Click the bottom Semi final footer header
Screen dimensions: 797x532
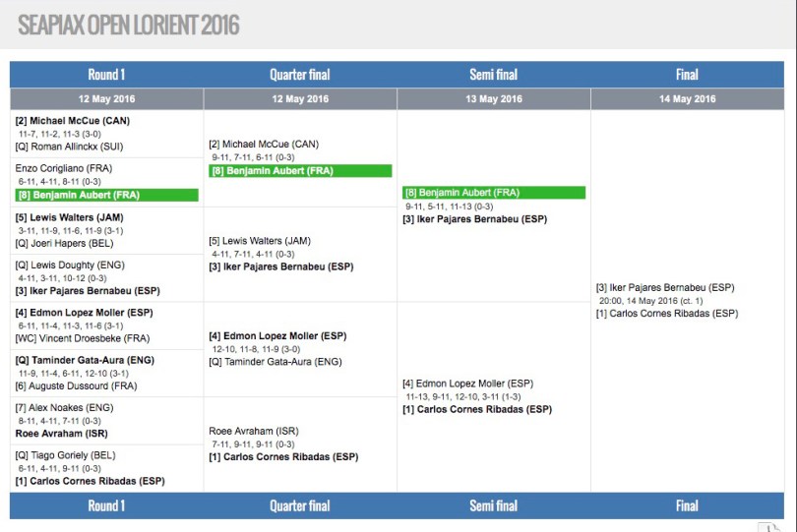coord(493,505)
